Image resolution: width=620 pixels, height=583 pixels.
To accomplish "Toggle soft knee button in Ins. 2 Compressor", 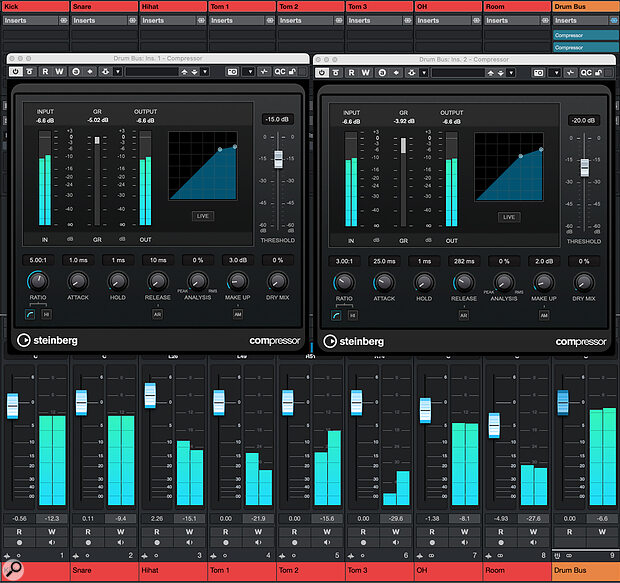I will (x=336, y=316).
